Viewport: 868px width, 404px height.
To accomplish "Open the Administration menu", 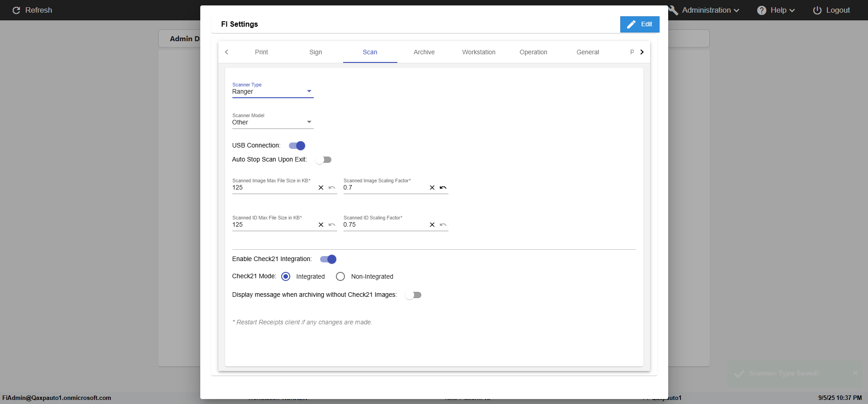I will coord(706,10).
